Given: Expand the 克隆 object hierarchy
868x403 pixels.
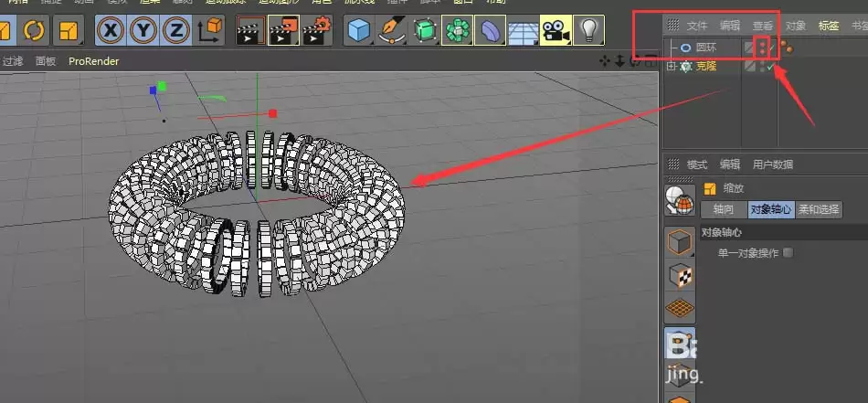Looking at the screenshot, I should [672, 67].
